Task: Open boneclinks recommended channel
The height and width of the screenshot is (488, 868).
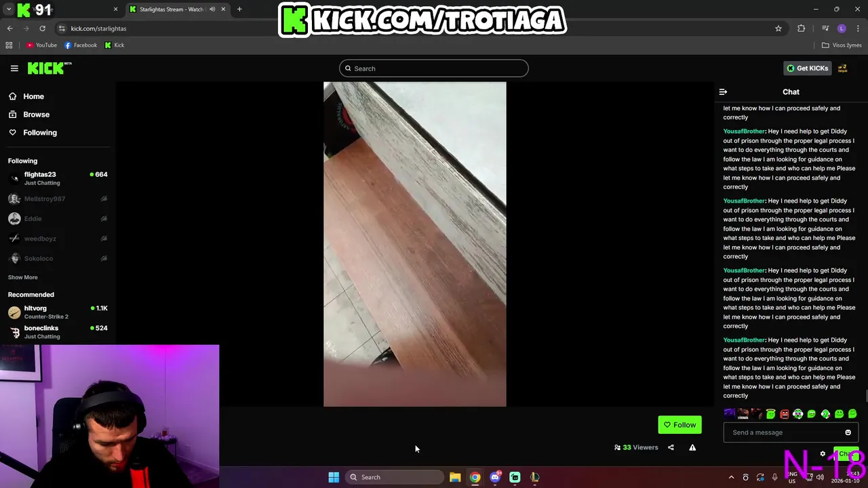Action: coord(58,332)
